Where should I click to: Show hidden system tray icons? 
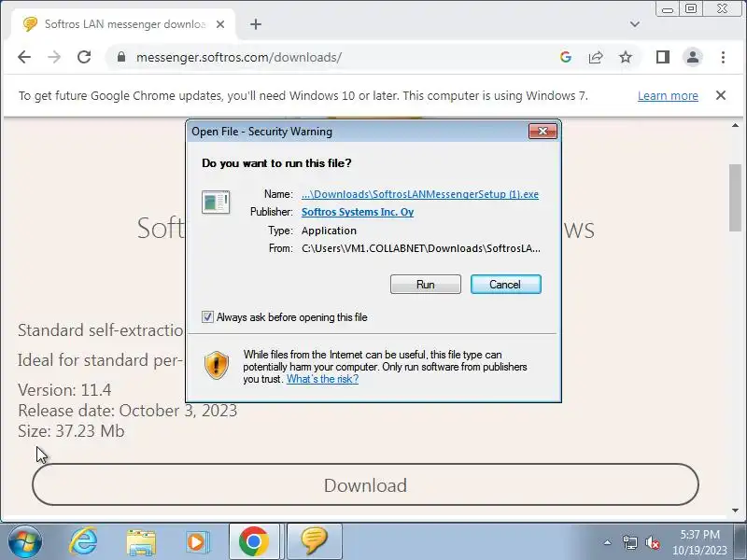click(607, 542)
